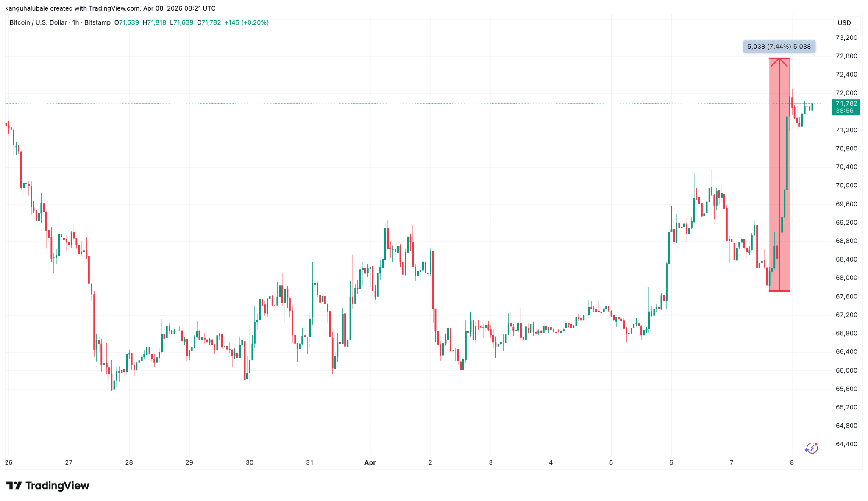The image size is (868, 501).
Task: Click the high value H71,818 in legend
Action: [x=154, y=22]
